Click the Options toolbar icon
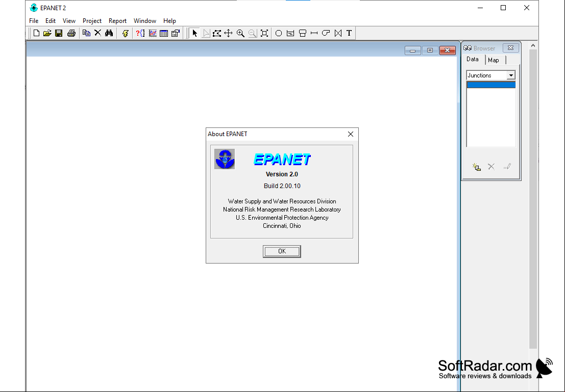The image size is (565, 392). [176, 33]
